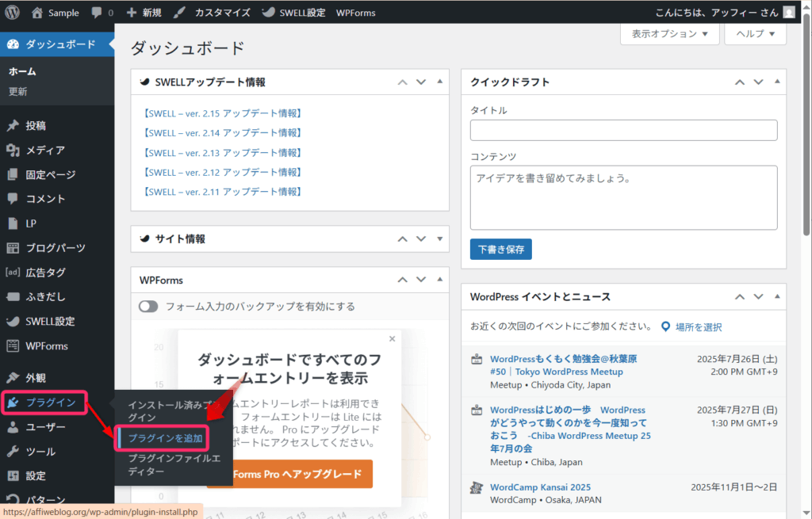Viewport: 812px width, 519px height.
Task: Click the ユーザー person icon
Action: point(13,427)
